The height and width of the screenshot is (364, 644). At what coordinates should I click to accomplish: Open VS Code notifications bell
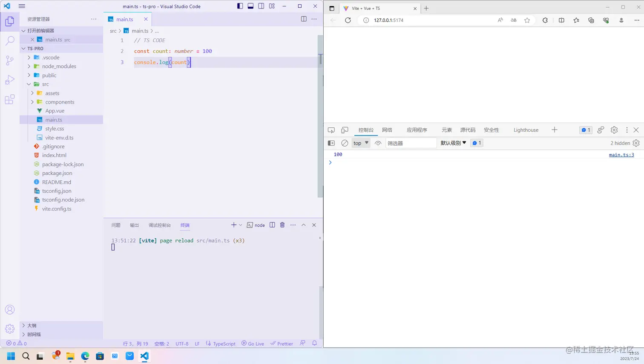(315, 343)
